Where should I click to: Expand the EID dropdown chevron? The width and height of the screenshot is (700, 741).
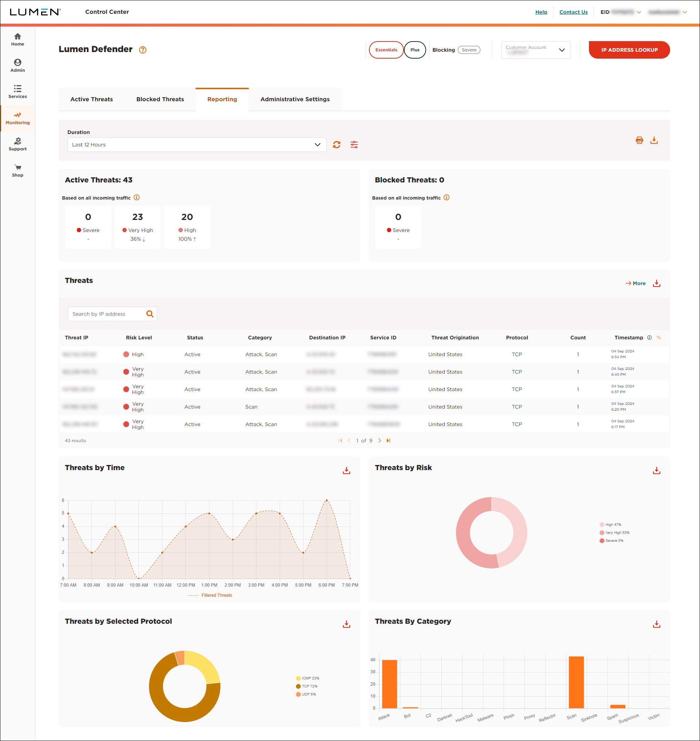(639, 12)
